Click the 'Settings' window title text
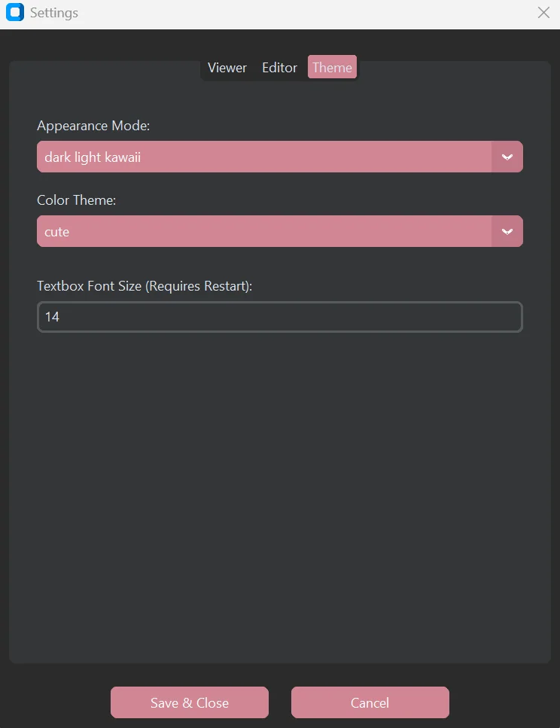Viewport: 560px width, 728px height. click(54, 13)
